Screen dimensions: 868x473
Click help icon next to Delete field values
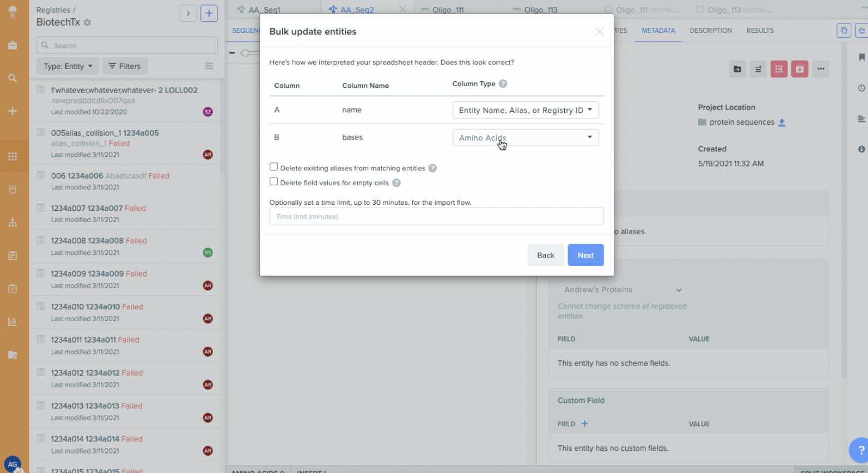click(x=396, y=183)
